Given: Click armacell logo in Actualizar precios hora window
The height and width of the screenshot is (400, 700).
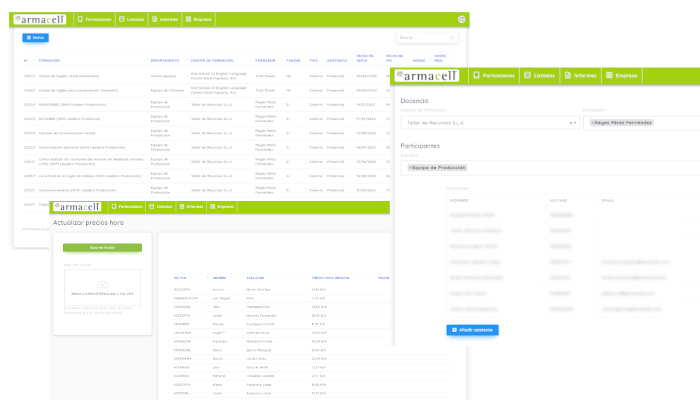Looking at the screenshot, I should pyautogui.click(x=77, y=207).
